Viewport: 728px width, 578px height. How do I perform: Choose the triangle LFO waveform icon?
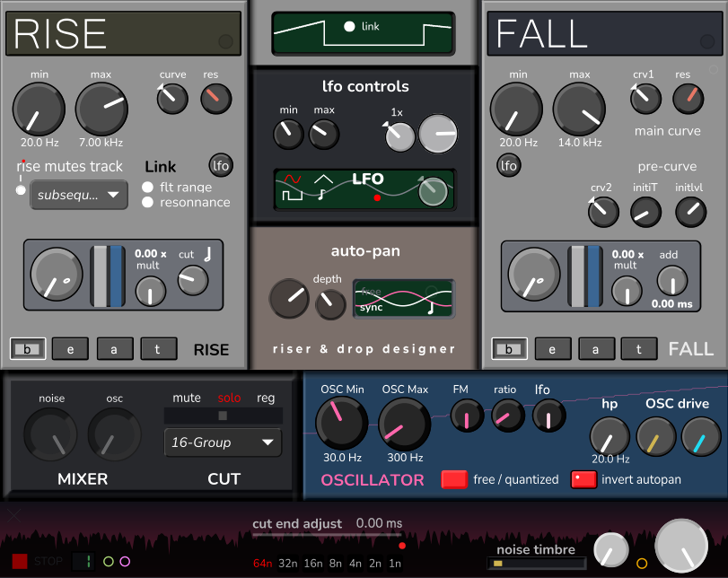pos(323,178)
